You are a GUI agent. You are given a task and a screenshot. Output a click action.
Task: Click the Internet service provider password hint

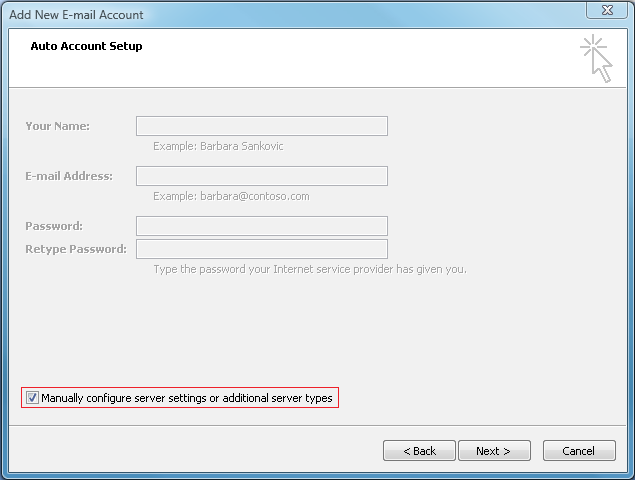click(x=309, y=269)
